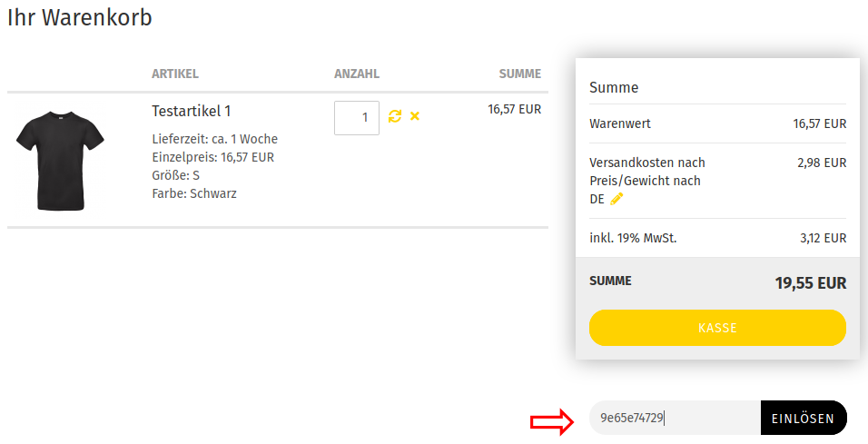Open the black T-shirt product thumbnail
Image resolution: width=868 pixels, height=444 pixels.
point(61,160)
